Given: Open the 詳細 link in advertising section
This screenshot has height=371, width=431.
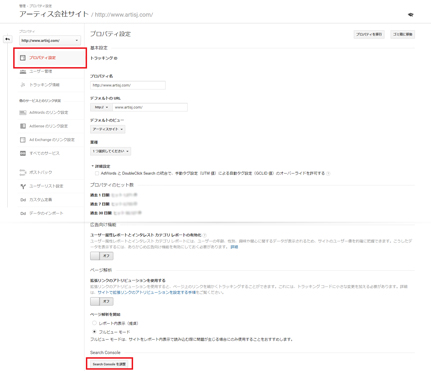Looking at the screenshot, I should (234, 247).
